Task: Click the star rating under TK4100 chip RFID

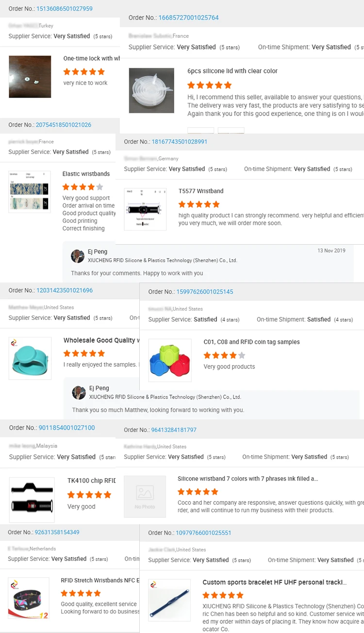Action: point(89,495)
